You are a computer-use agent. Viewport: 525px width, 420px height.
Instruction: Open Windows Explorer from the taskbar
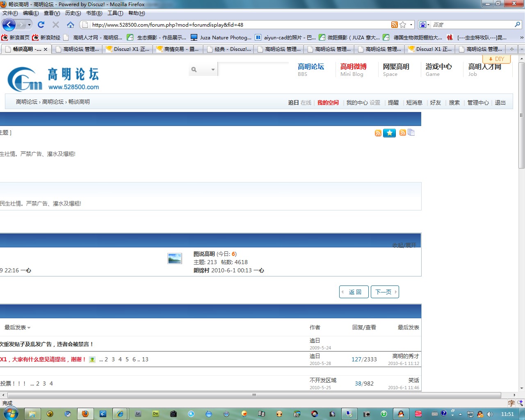click(x=32, y=414)
